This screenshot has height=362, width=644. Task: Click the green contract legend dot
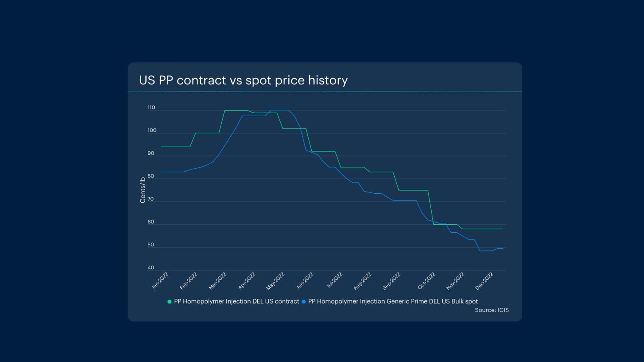pos(170,302)
